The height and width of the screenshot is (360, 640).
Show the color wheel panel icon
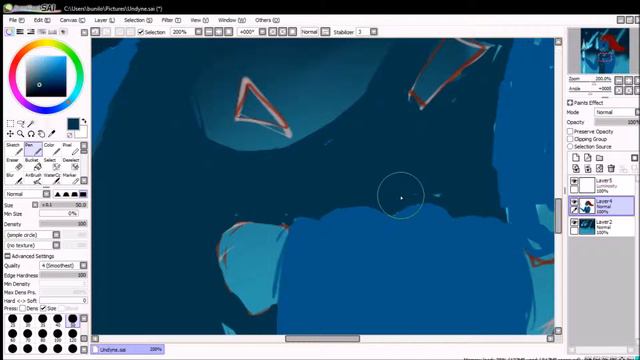(x=9, y=31)
